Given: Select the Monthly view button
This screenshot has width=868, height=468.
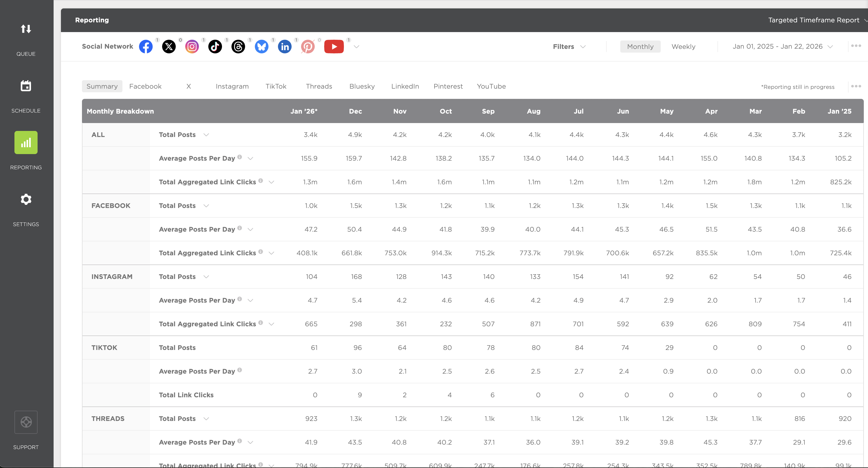Looking at the screenshot, I should 640,47.
